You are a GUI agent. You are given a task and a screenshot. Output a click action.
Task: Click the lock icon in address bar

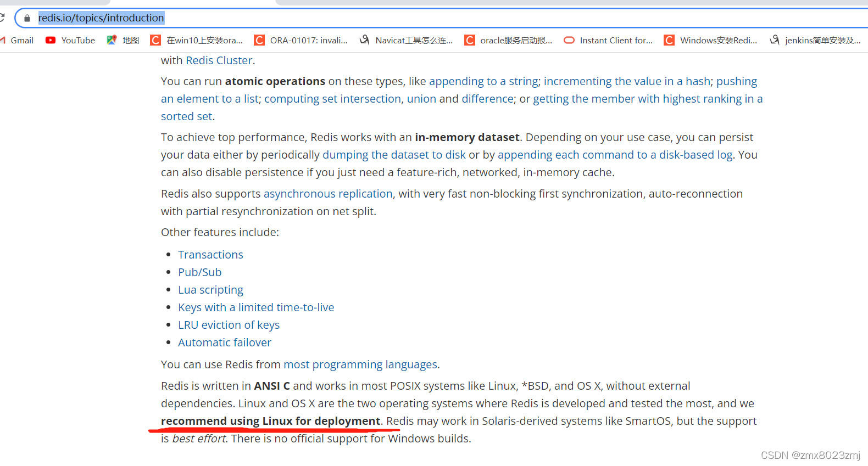(27, 18)
